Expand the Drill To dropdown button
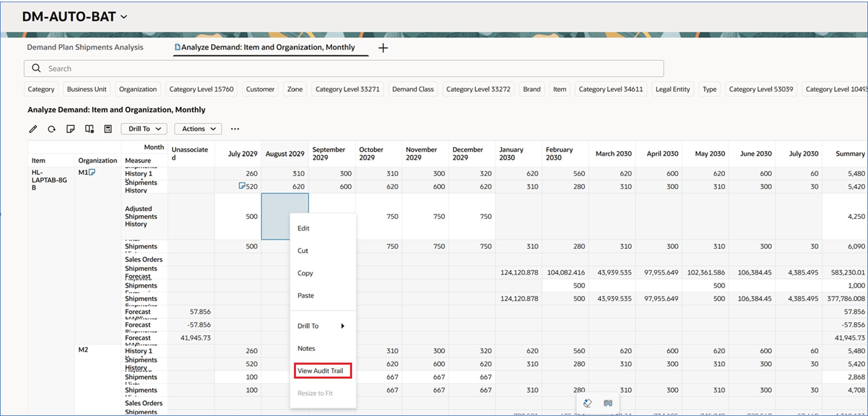868x416 pixels. click(144, 129)
